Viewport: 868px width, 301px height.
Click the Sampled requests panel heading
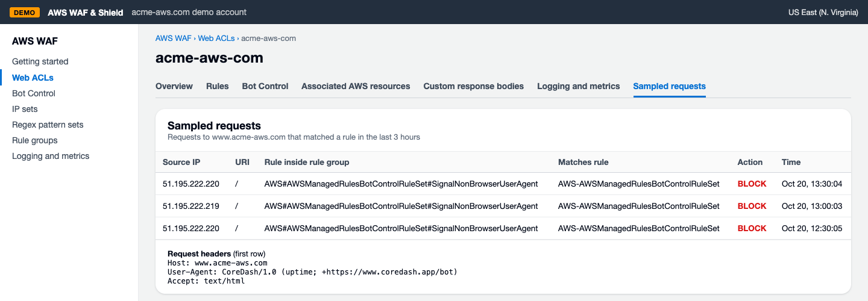click(x=214, y=126)
